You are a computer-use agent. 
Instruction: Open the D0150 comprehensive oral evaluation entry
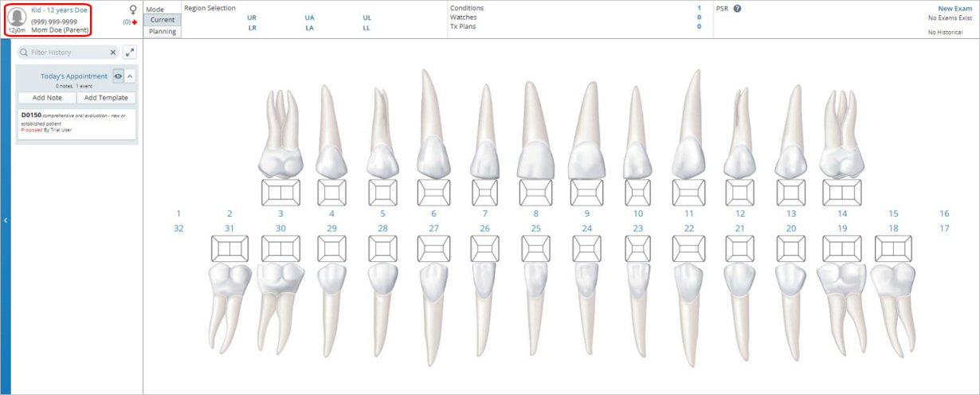tap(76, 122)
